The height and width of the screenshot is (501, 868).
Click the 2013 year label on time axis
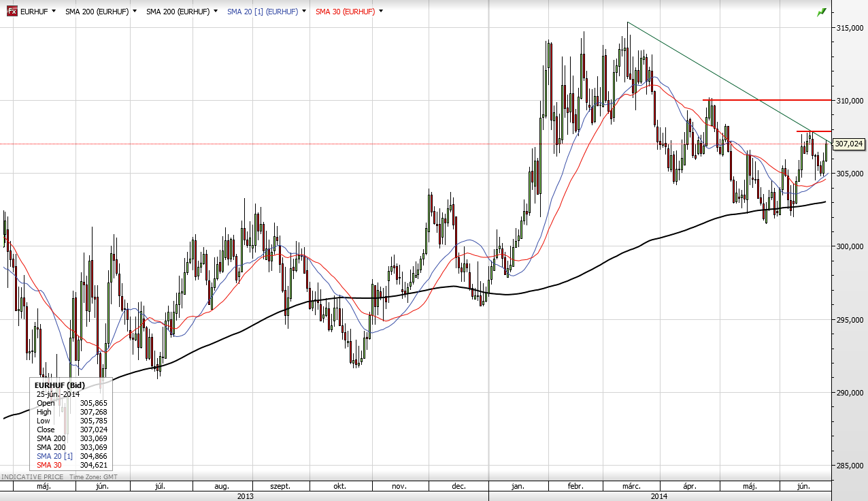(x=246, y=496)
